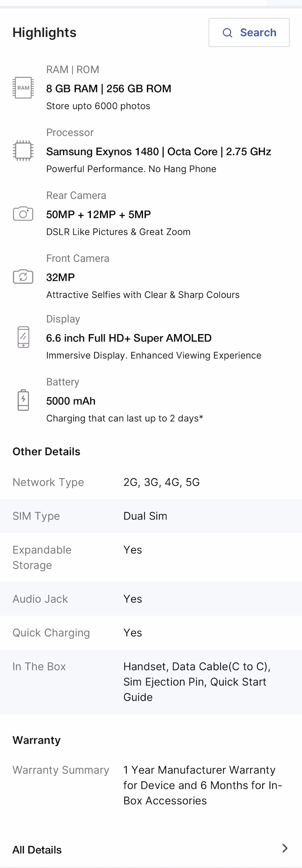This screenshot has width=302, height=868.
Task: Click the 6.6 inch Super AMOLED spec
Action: pos(129,338)
